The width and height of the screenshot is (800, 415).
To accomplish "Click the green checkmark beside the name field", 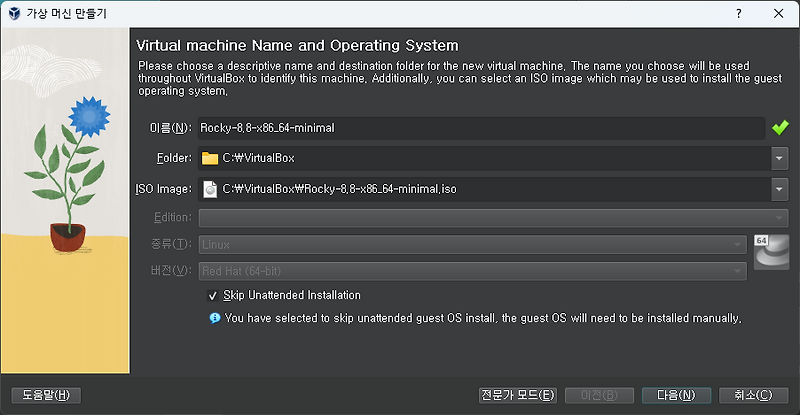I will pos(780,127).
